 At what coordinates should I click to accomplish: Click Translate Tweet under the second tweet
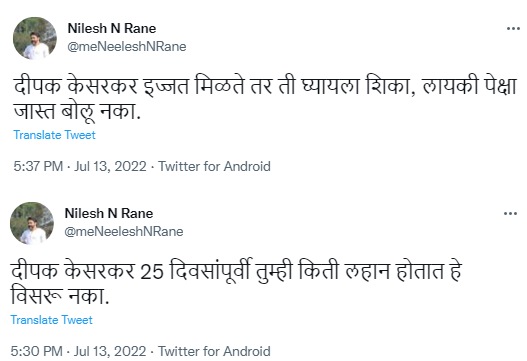(51, 320)
